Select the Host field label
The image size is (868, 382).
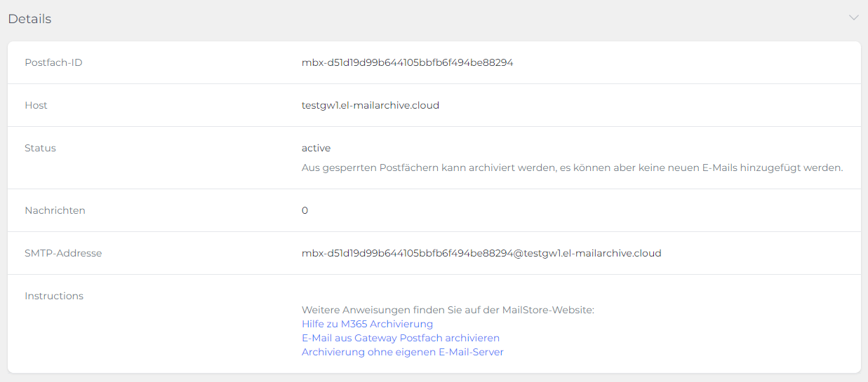pyautogui.click(x=36, y=105)
